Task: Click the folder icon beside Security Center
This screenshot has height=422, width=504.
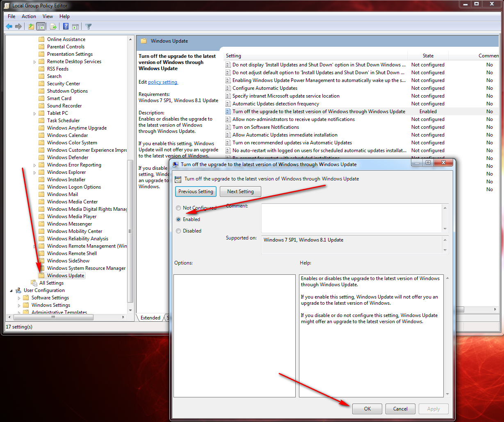Action: [41, 84]
